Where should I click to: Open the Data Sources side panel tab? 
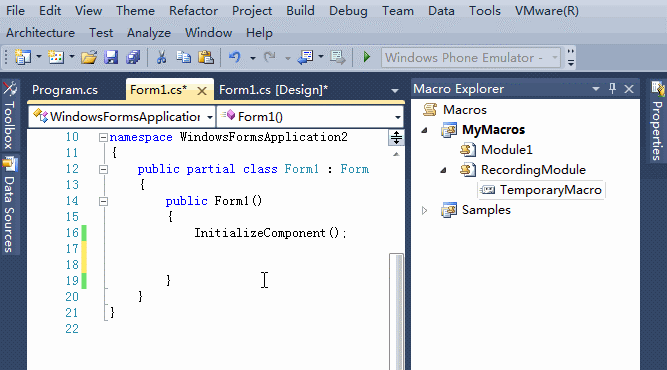[x=9, y=205]
